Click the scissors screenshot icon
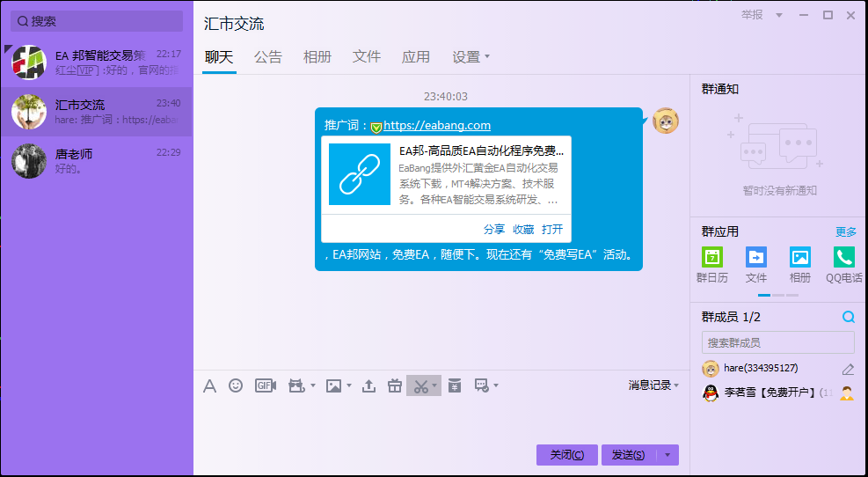 pos(421,385)
